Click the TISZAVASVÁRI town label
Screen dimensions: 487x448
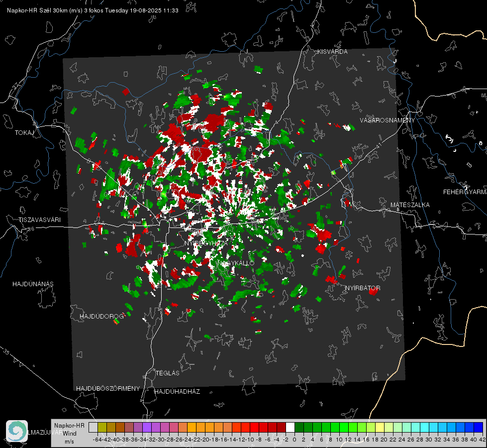(x=39, y=220)
